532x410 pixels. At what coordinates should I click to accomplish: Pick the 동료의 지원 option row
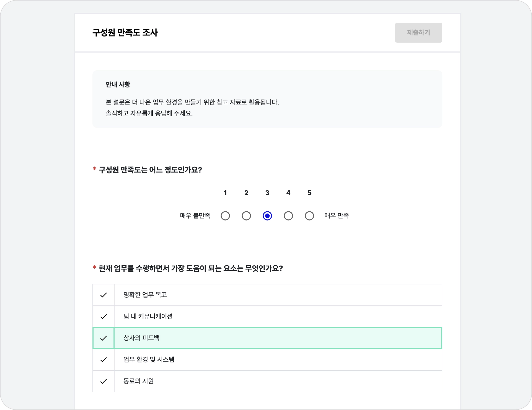pyautogui.click(x=278, y=381)
